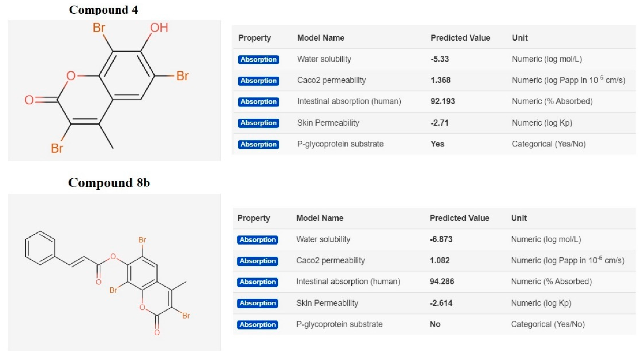The width and height of the screenshot is (644, 361).
Task: Click Caco2 permeability label with value 1.082
Action: pyautogui.click(x=330, y=260)
